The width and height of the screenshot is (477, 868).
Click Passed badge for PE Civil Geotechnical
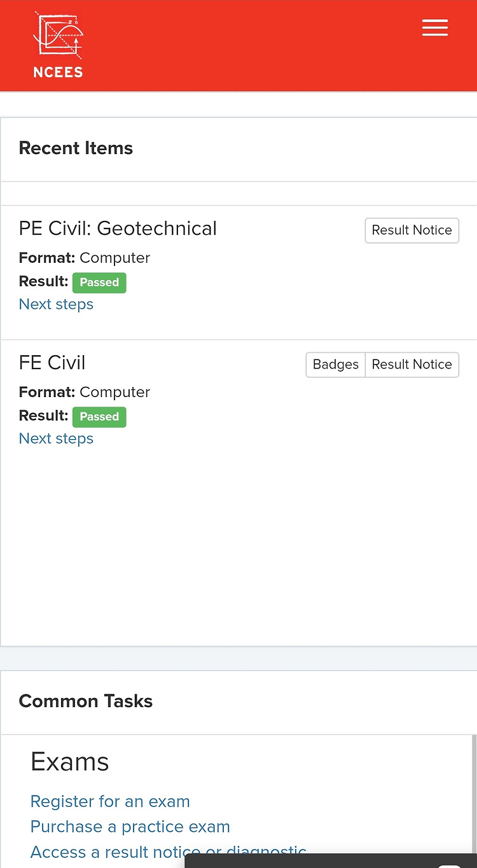tap(99, 283)
